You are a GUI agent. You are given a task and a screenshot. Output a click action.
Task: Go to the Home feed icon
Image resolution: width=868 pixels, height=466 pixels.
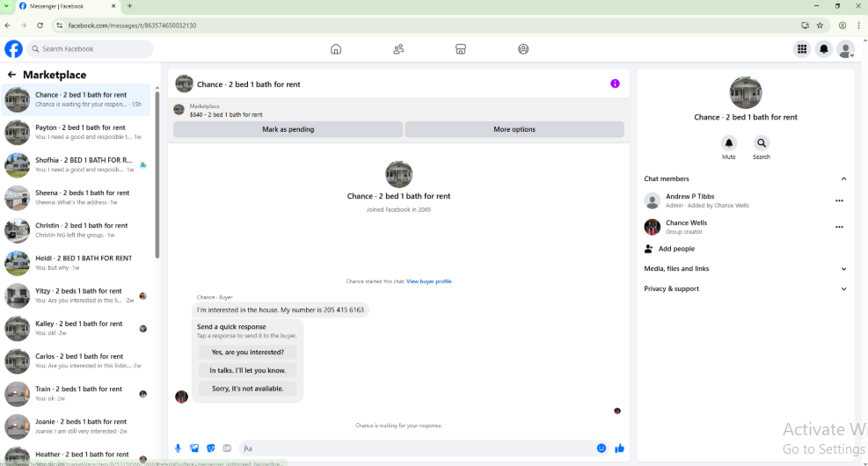click(335, 49)
